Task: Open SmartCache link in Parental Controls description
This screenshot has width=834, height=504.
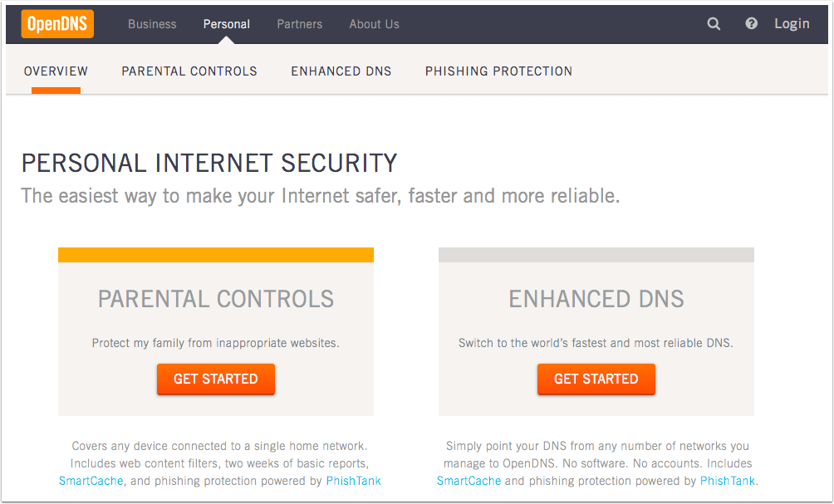Action: 91,481
